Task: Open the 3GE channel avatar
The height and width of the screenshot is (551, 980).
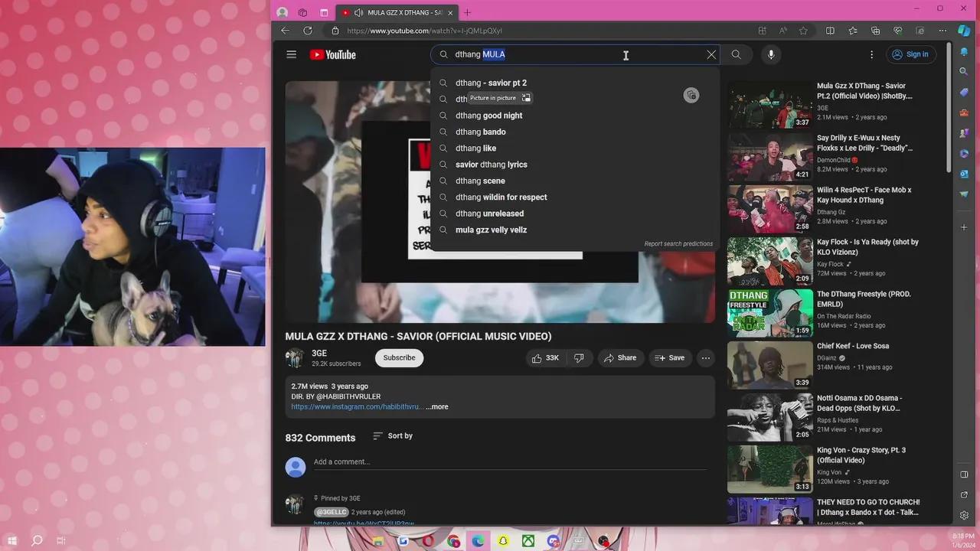Action: pyautogui.click(x=295, y=358)
